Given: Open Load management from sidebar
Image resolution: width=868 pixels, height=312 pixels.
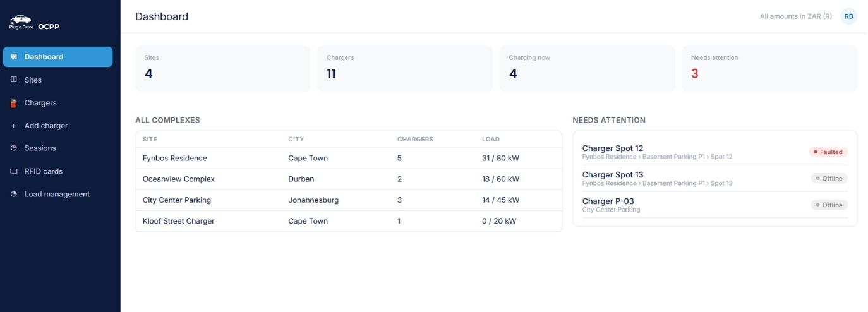Looking at the screenshot, I should (x=57, y=194).
